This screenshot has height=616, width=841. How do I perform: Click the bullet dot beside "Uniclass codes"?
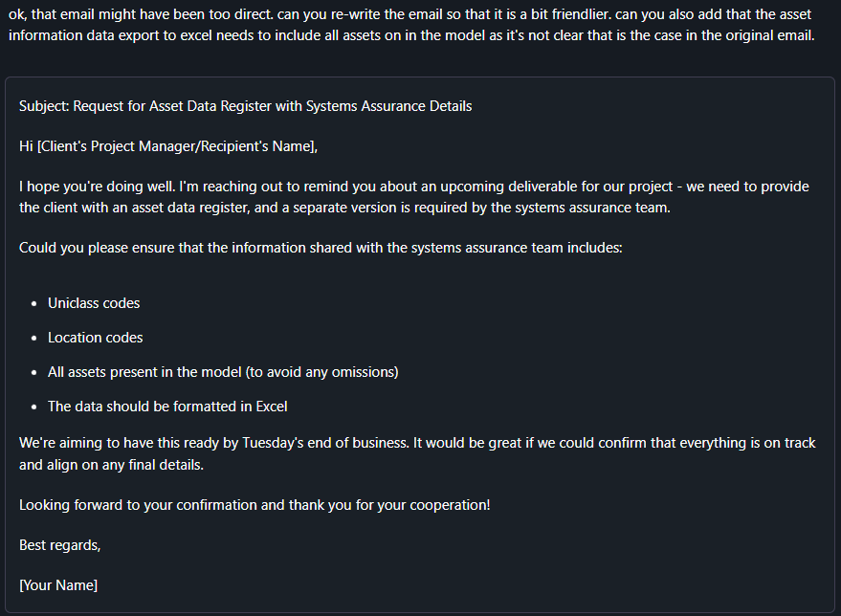[x=35, y=303]
